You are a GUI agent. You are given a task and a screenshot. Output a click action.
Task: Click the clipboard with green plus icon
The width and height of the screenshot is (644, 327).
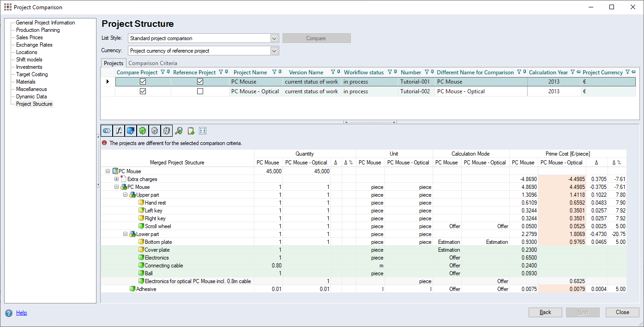click(x=191, y=131)
